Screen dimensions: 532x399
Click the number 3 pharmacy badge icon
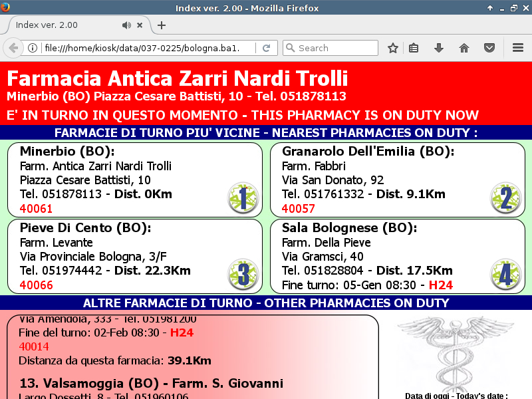243,275
